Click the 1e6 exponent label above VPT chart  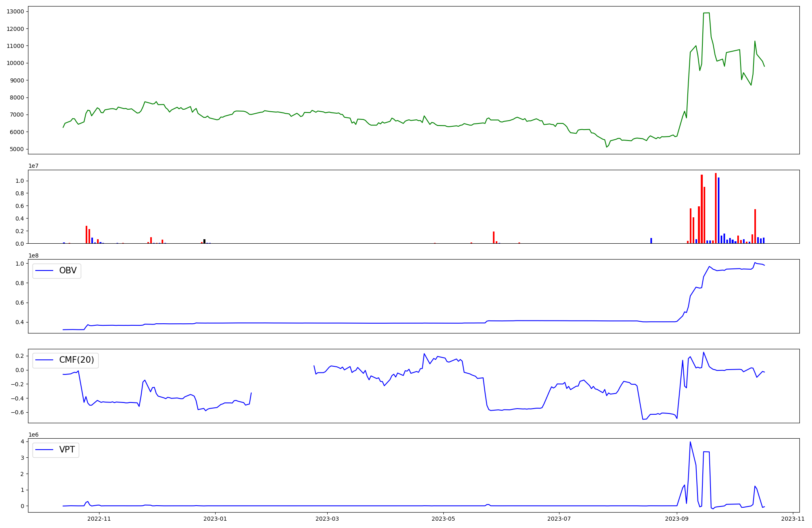click(33, 435)
